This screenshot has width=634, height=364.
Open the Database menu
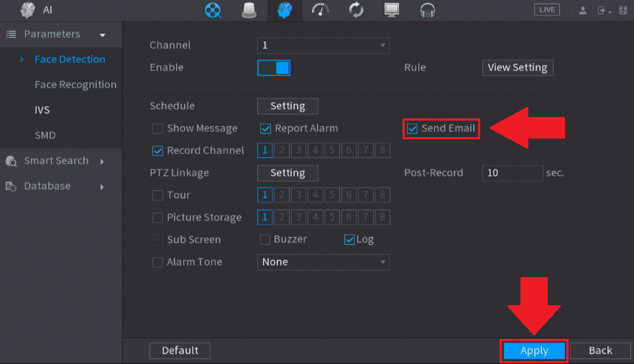tap(47, 186)
